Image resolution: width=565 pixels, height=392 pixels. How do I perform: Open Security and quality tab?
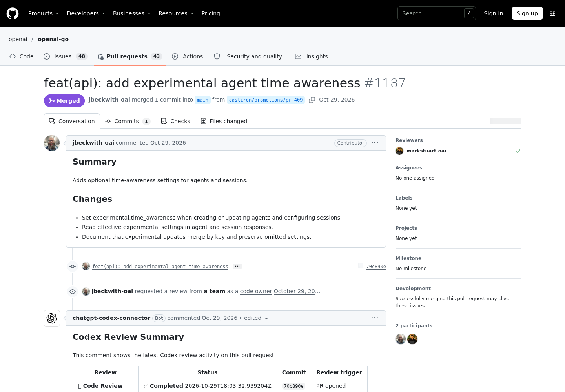248,56
